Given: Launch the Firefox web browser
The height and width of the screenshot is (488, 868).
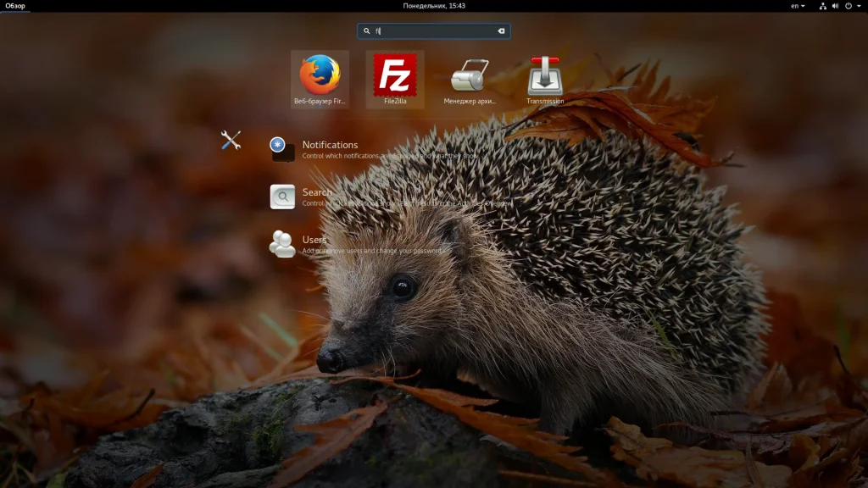Looking at the screenshot, I should (x=320, y=79).
